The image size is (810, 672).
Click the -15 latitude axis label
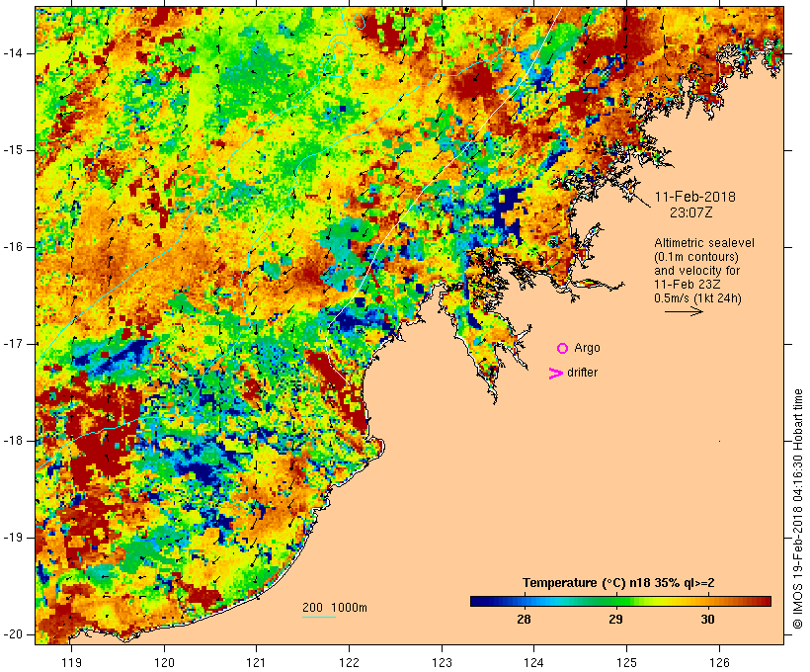pyautogui.click(x=13, y=150)
